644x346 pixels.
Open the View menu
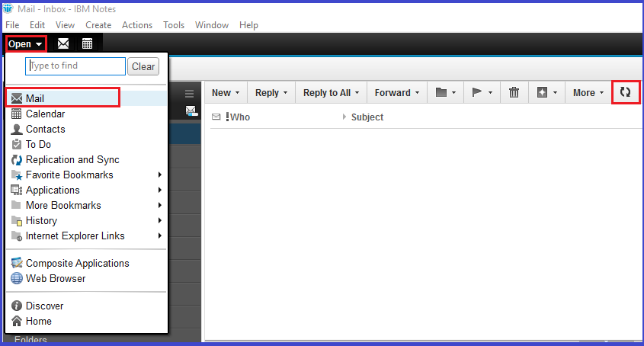[x=65, y=25]
